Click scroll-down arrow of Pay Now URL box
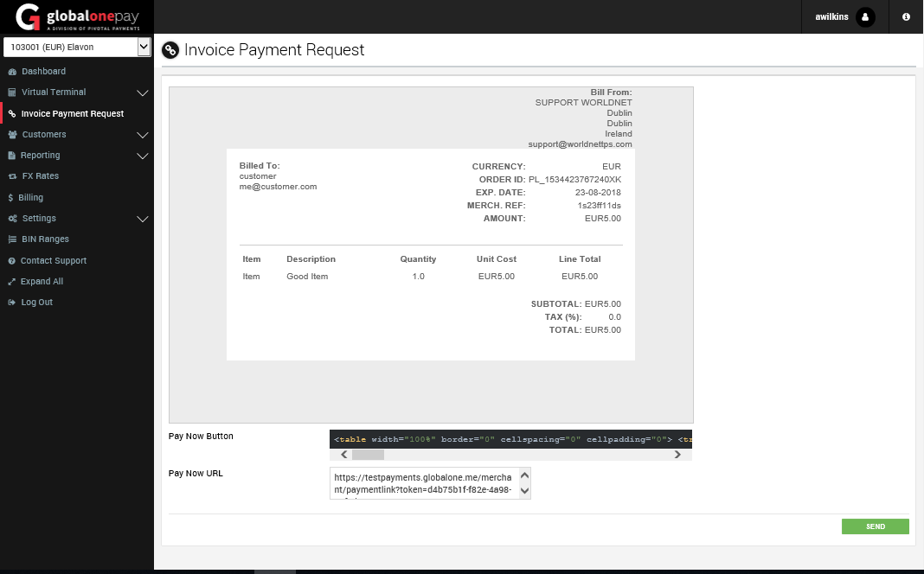 coord(524,490)
